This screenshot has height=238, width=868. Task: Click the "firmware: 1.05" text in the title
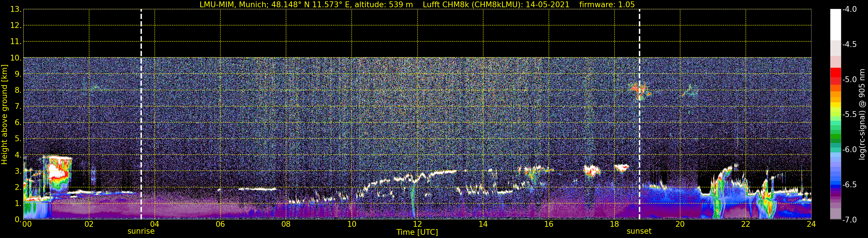[x=607, y=4]
